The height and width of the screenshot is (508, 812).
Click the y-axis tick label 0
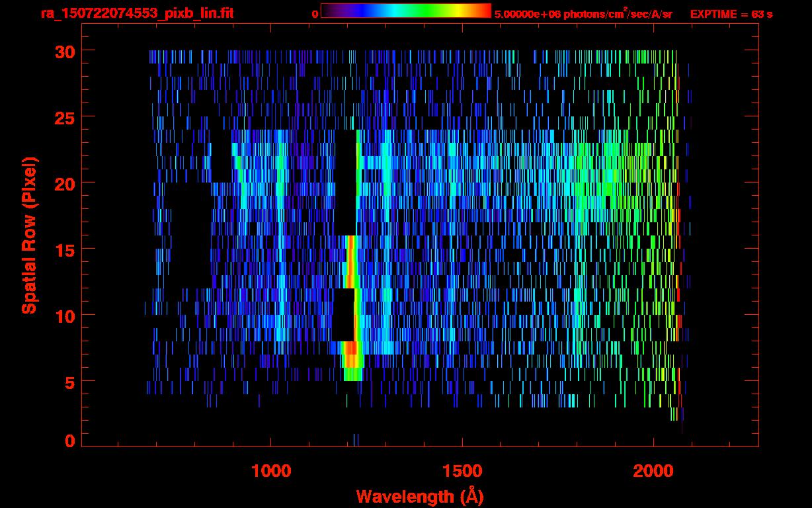click(x=70, y=441)
